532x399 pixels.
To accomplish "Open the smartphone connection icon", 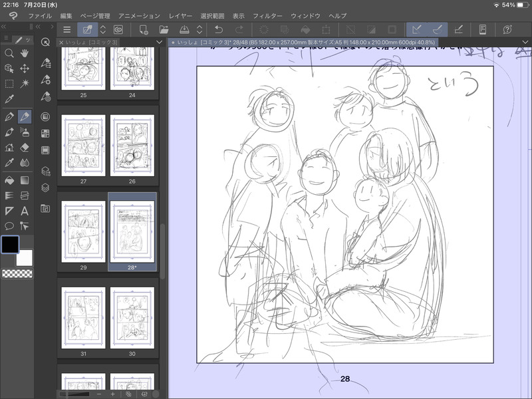I will [x=483, y=30].
